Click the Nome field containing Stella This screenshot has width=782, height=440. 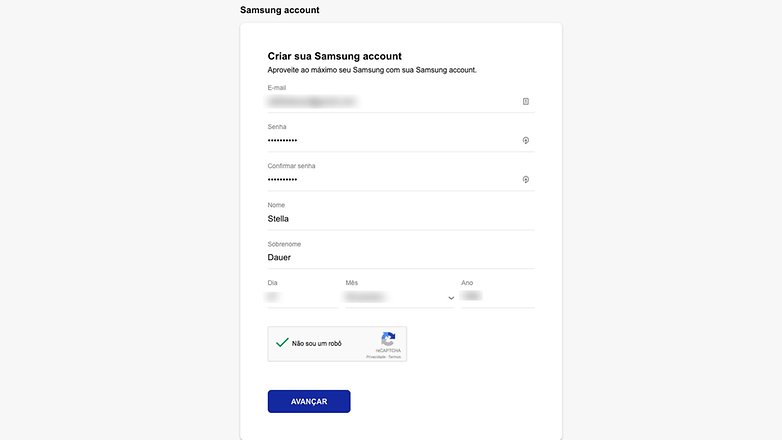click(x=401, y=219)
